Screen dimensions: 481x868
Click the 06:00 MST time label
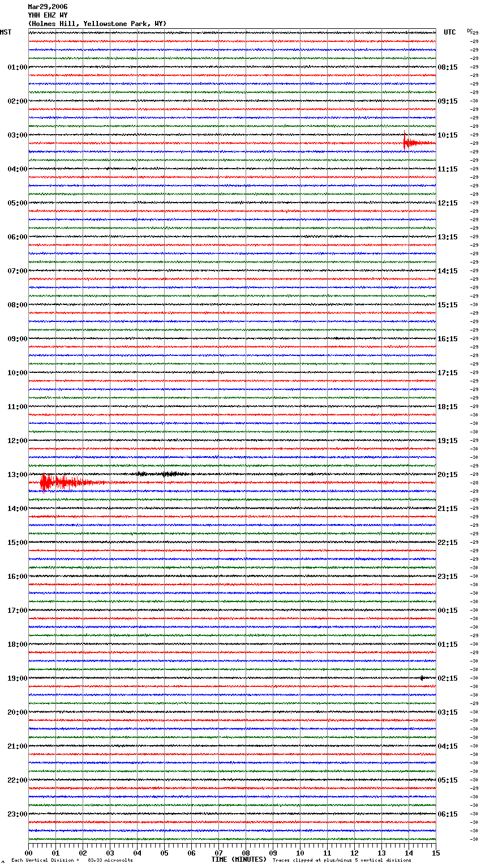[18, 237]
